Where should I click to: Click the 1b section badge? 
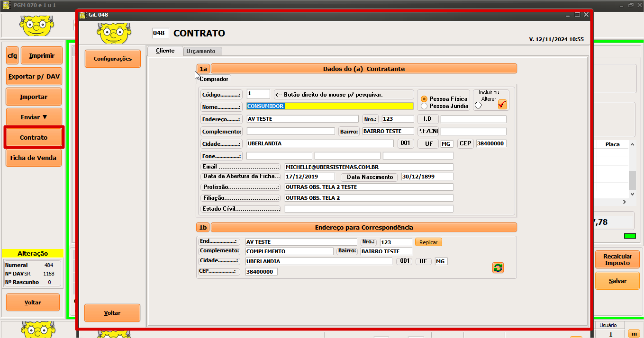click(203, 227)
